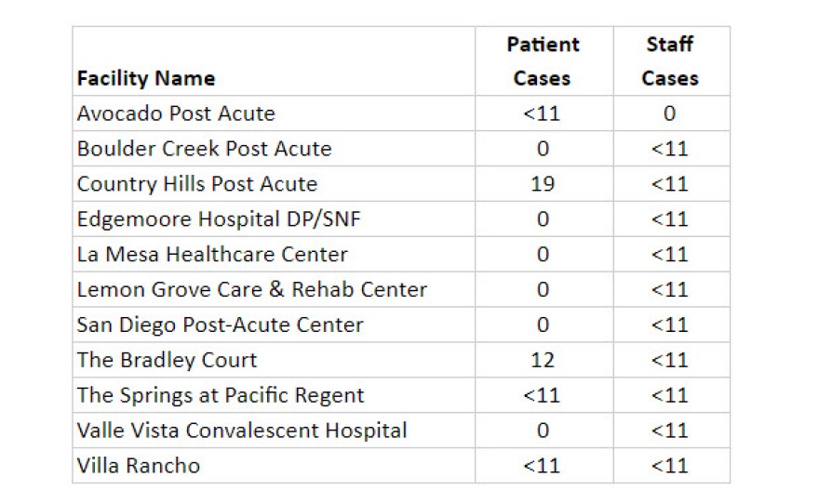Click the patient cases value 12
Image resolution: width=819 pixels, height=504 pixels.
coord(543,361)
